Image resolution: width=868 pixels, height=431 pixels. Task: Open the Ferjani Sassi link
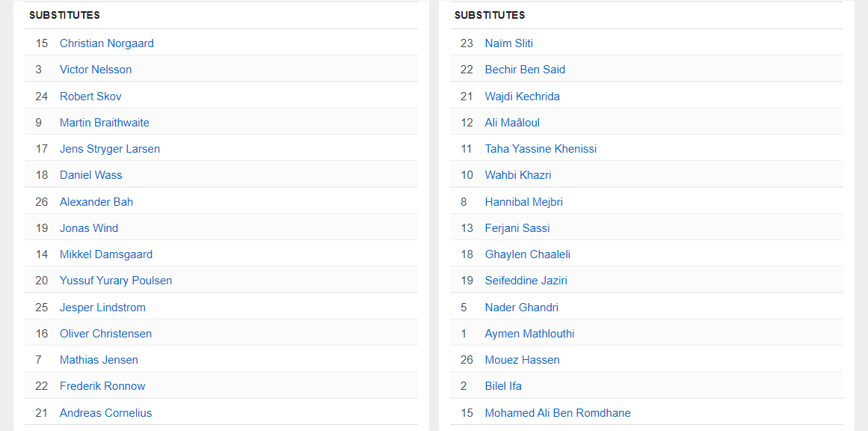click(x=517, y=228)
